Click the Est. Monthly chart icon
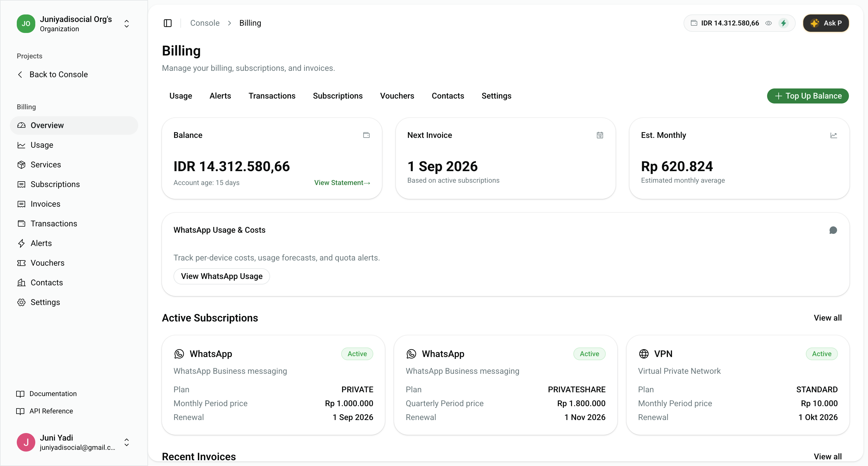 pos(833,135)
